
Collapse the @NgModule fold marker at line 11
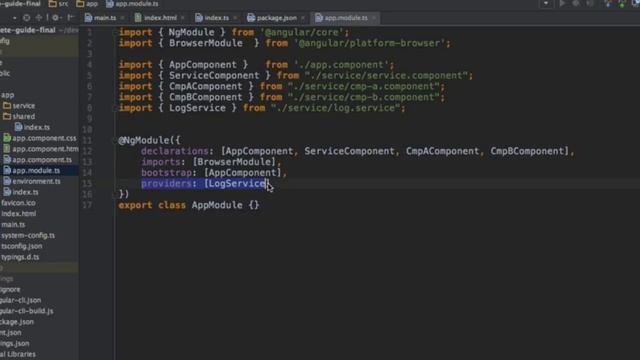116,141
